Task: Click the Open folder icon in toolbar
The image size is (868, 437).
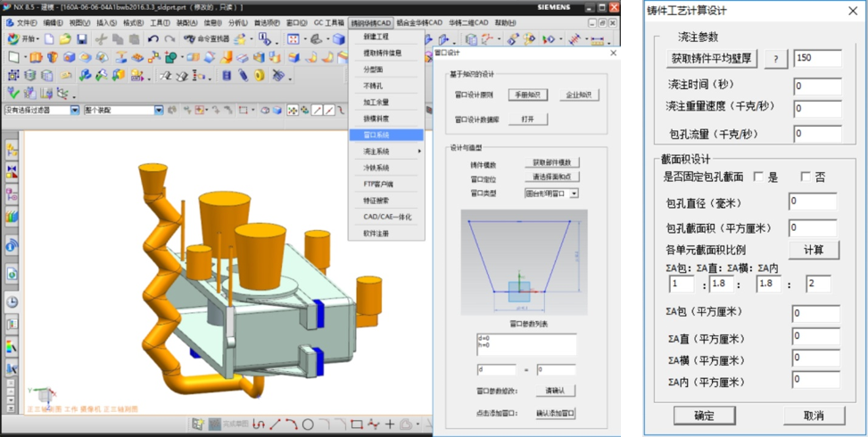Action: [x=65, y=39]
